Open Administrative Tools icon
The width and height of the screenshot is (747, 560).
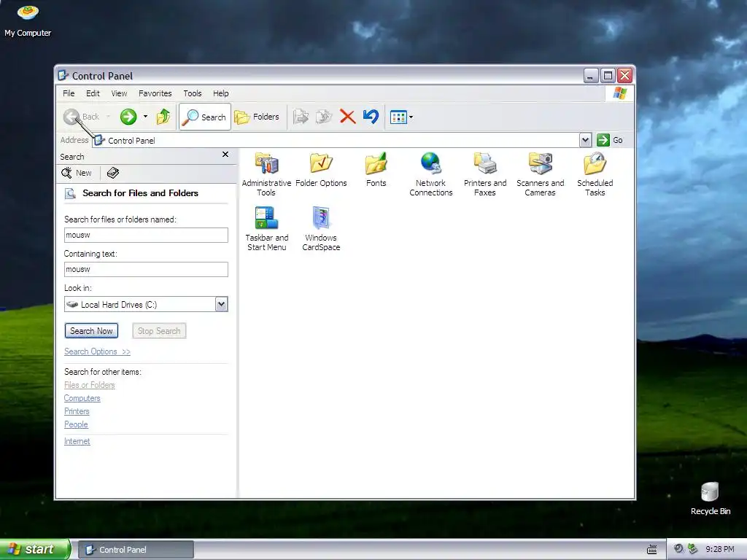click(x=266, y=174)
